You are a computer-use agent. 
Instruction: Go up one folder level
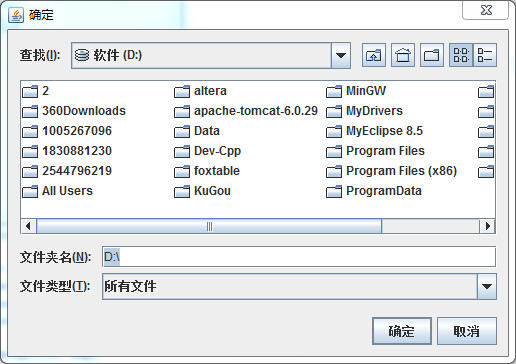[x=374, y=55]
